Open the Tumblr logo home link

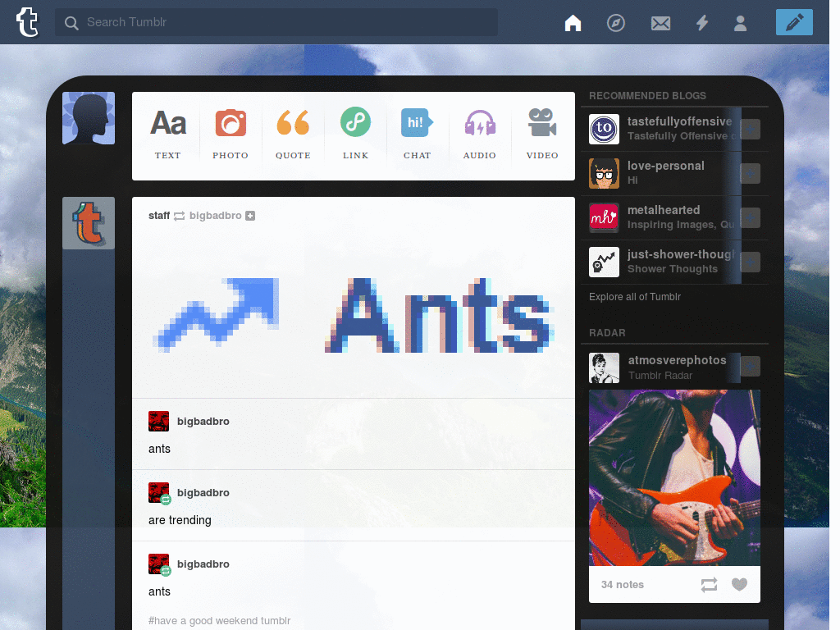point(27,22)
